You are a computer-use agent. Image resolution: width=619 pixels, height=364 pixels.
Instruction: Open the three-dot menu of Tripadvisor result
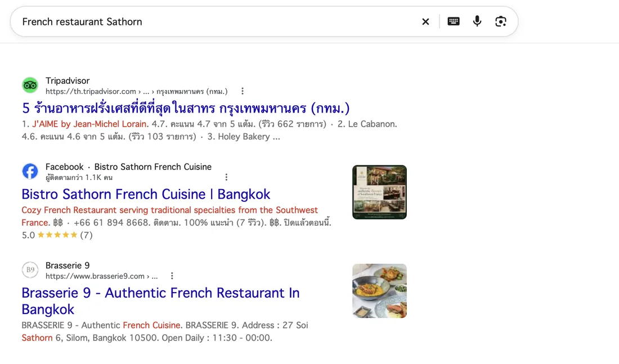coord(243,91)
